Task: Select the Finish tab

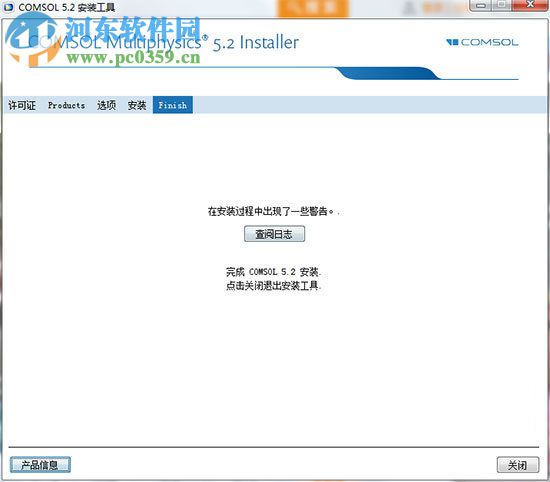Action: pos(173,105)
